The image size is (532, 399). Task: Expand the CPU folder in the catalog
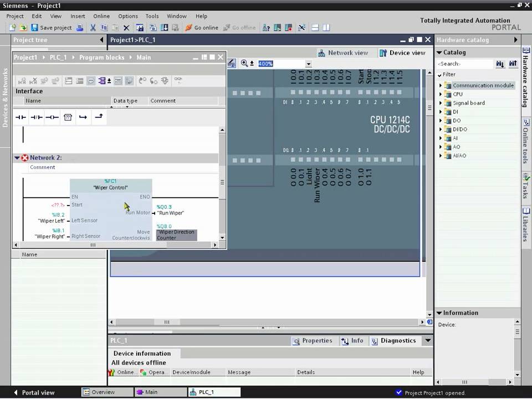pos(441,94)
